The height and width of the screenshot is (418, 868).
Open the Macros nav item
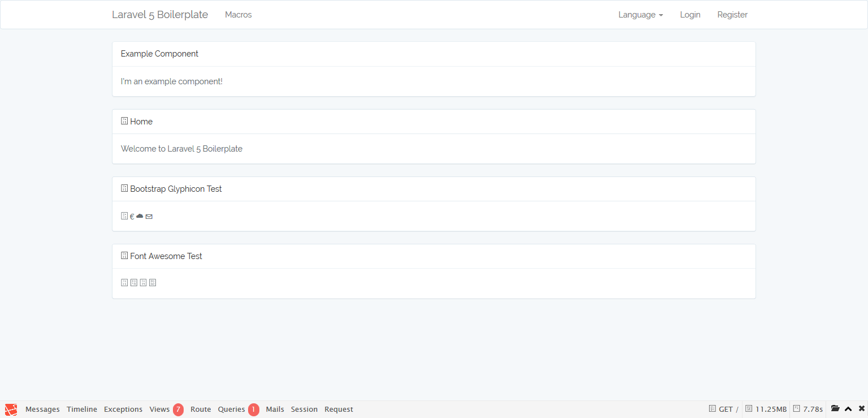238,15
